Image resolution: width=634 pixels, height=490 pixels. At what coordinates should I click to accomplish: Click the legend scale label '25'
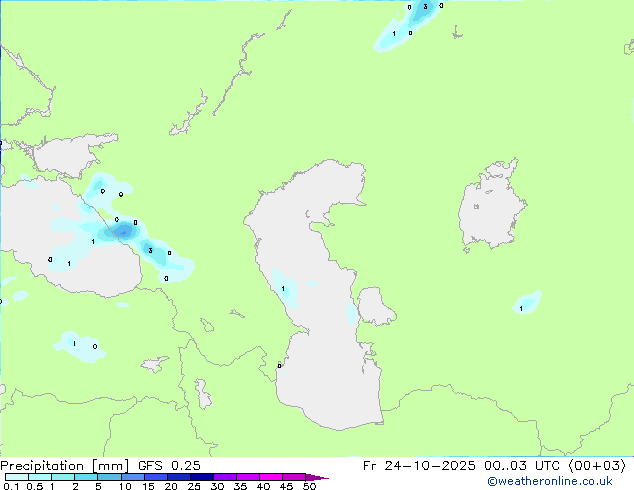(194, 486)
